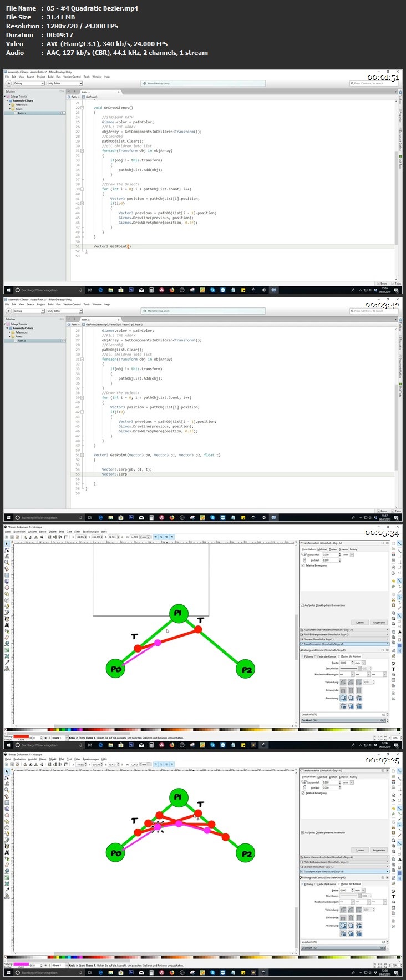Viewport: 406px width, 980px height.
Task: Select Assembly-CSharp in Solution tree, 00:03:42 frame
Action: 23,328
